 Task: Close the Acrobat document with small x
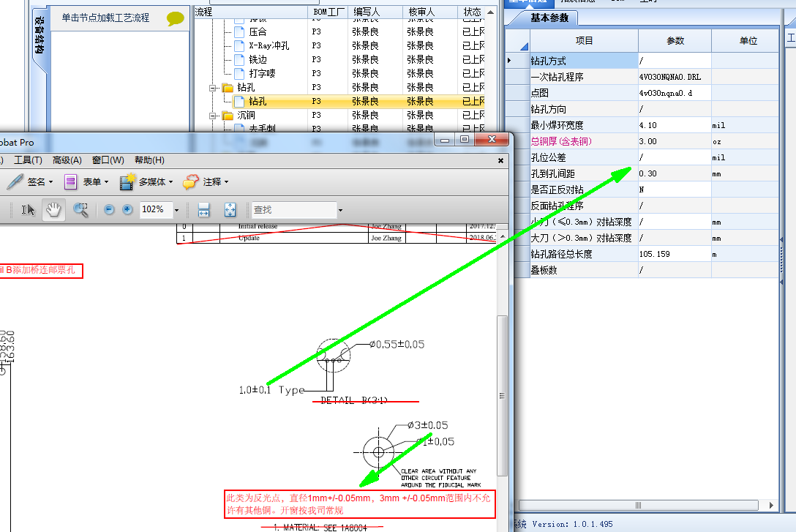click(500, 160)
